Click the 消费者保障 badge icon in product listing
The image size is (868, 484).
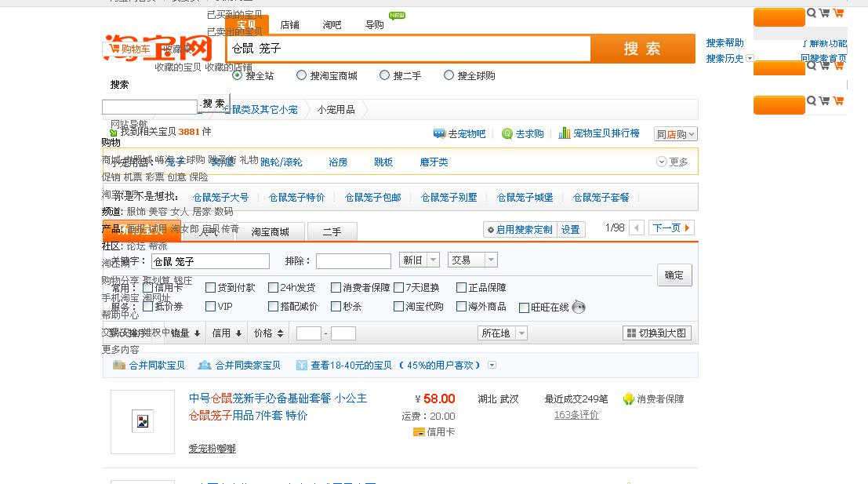(x=628, y=398)
